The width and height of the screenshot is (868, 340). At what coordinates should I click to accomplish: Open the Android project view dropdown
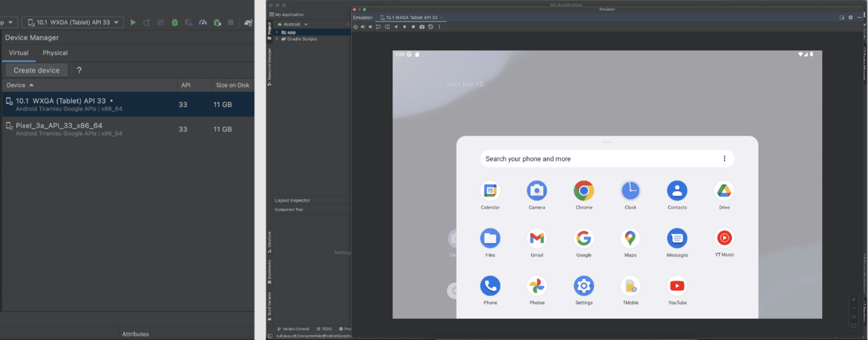coord(293,24)
